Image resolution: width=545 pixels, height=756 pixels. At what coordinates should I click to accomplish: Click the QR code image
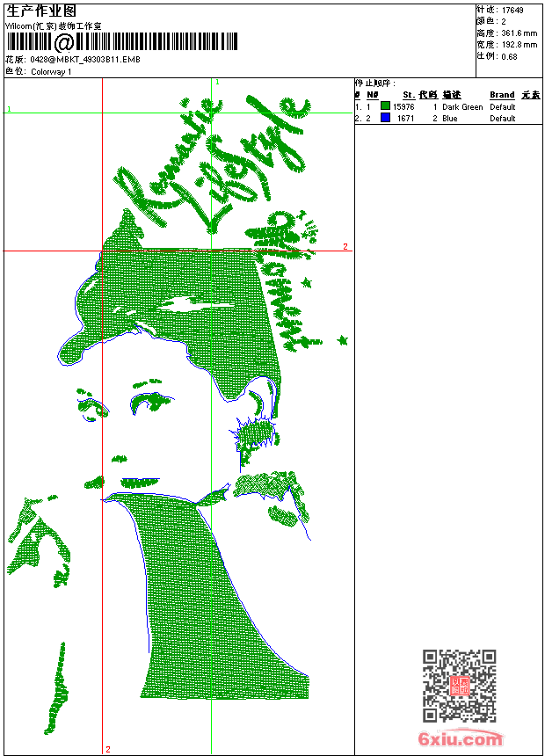click(x=460, y=686)
